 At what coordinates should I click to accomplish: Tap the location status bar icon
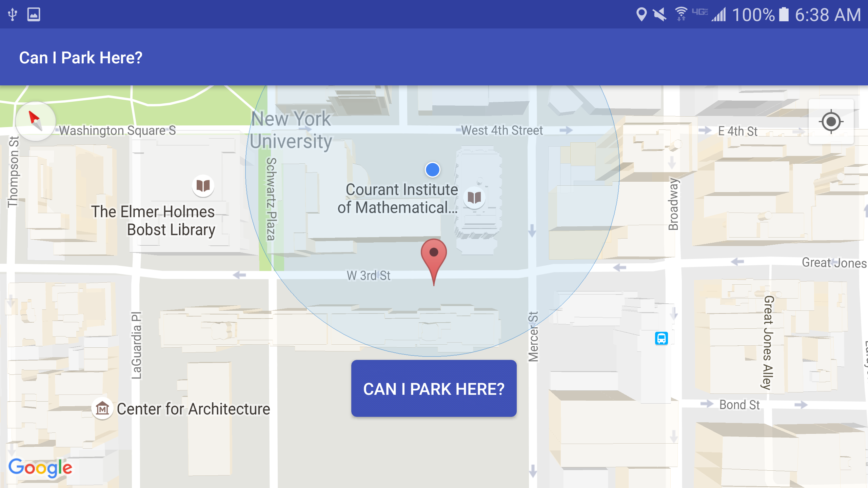click(641, 15)
